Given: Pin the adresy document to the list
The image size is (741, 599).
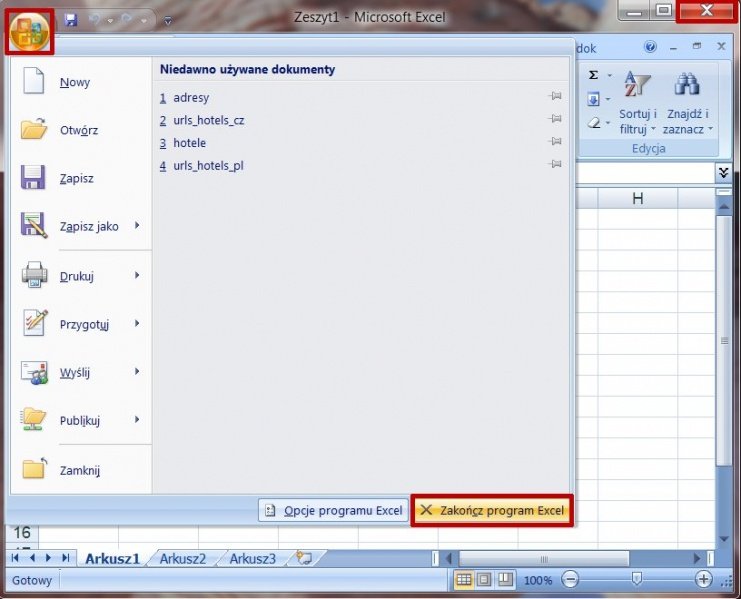Looking at the screenshot, I should 555,97.
